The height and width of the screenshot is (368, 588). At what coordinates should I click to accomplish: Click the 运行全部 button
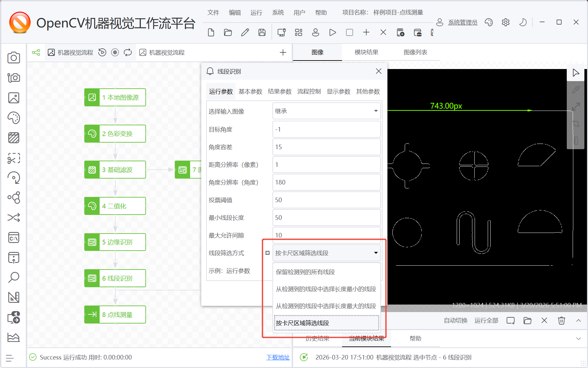click(486, 321)
